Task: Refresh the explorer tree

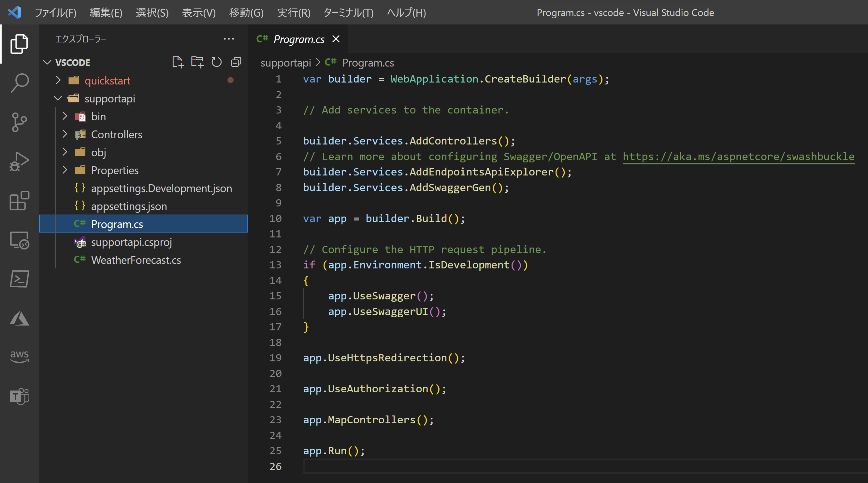Action: point(216,62)
